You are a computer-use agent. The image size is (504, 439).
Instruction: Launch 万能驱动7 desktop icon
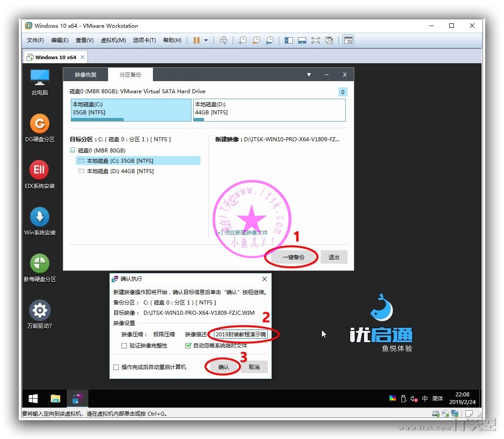coord(40,315)
